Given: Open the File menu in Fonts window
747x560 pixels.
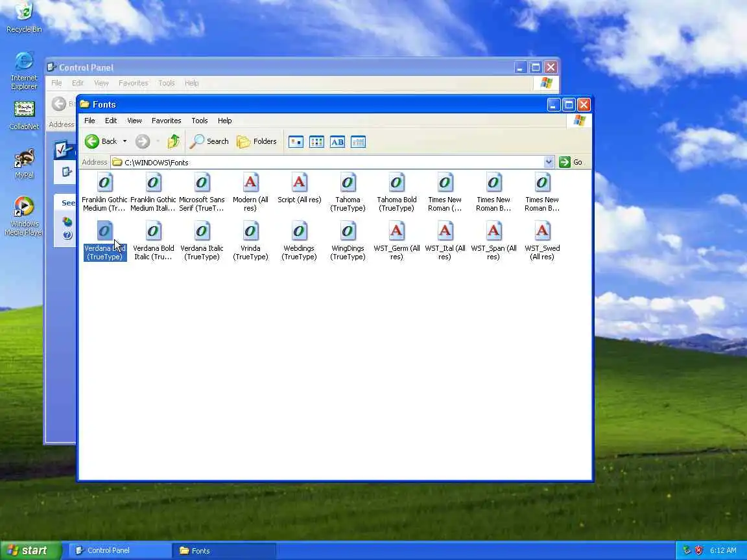Looking at the screenshot, I should pos(89,121).
